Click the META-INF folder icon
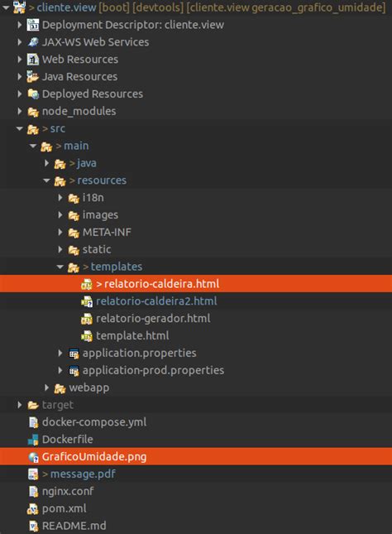Viewport: 392px width, 534px height. click(74, 233)
